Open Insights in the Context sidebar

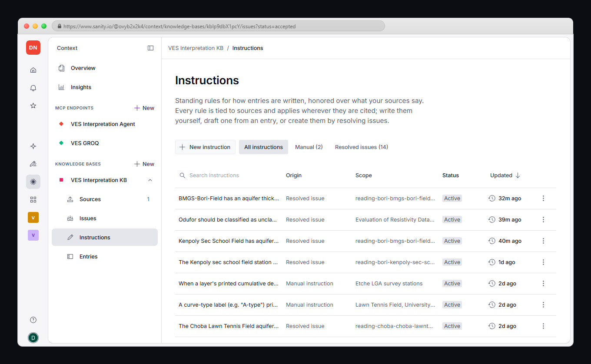[105, 87]
